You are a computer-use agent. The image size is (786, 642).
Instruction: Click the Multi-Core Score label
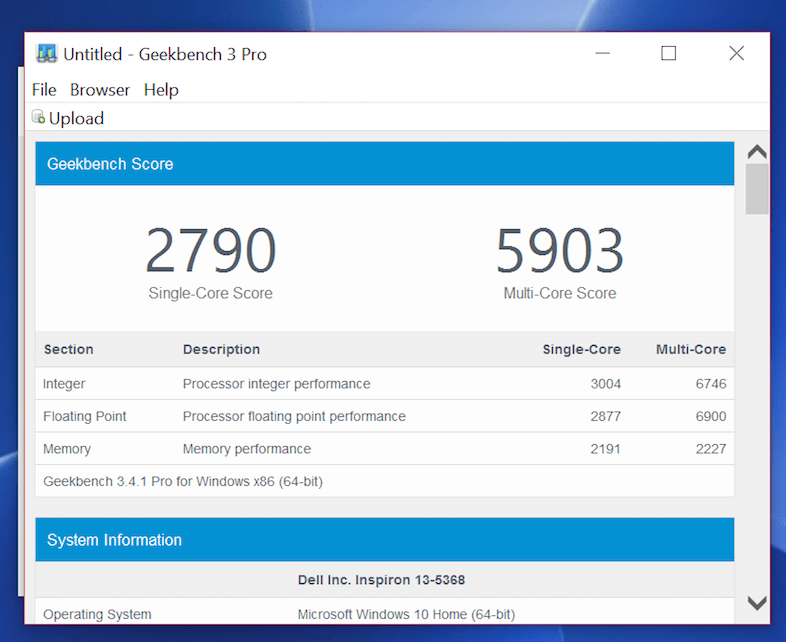(560, 293)
